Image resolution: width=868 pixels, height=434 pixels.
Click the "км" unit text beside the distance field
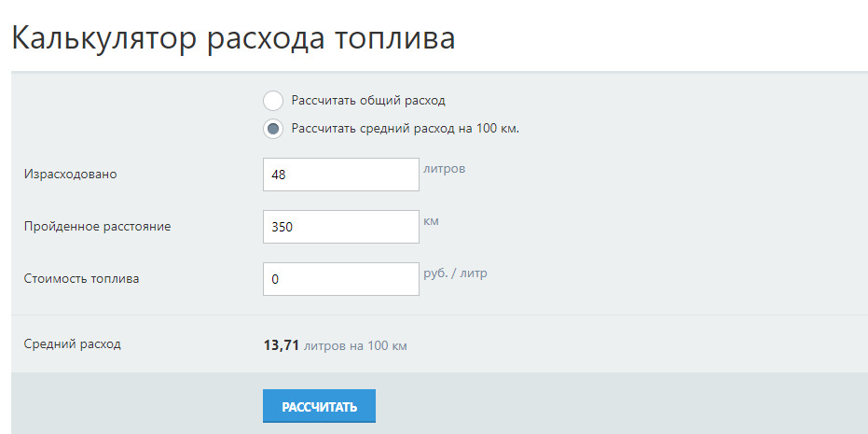click(431, 221)
